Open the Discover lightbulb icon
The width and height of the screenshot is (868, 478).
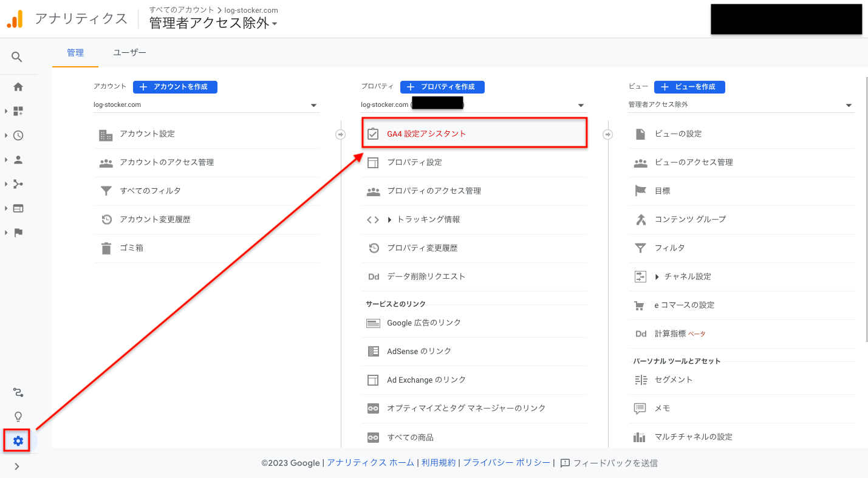18,417
